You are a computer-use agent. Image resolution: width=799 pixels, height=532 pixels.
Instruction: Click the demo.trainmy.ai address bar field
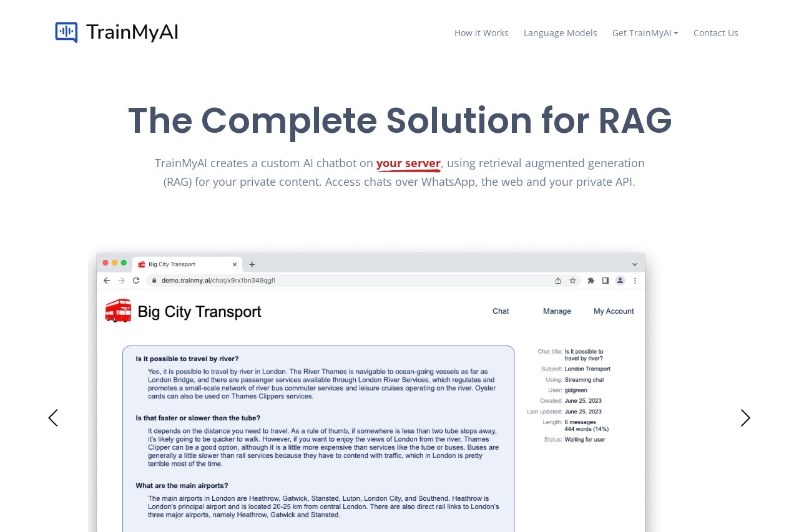362,281
